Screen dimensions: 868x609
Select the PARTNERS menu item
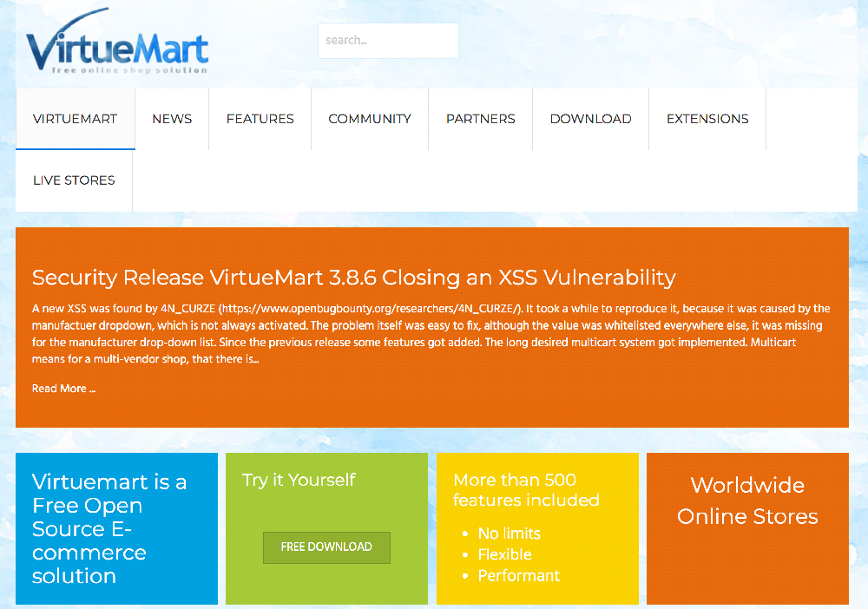click(481, 119)
